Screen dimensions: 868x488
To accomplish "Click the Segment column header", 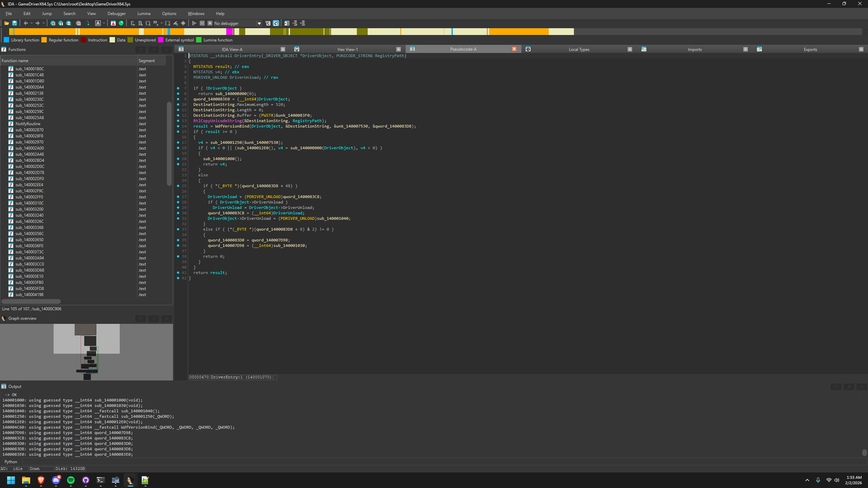I will (146, 61).
